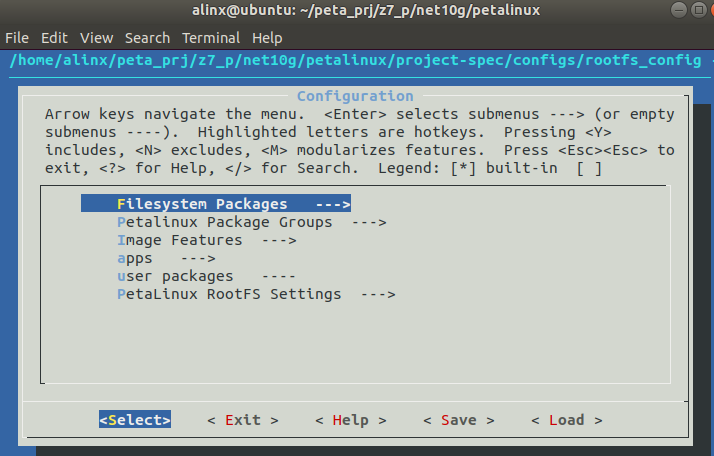Click the Configuration dialog title
714x456 pixels.
355,96
